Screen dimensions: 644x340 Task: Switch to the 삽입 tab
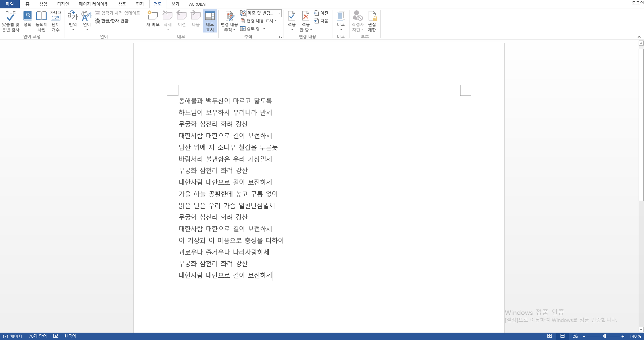43,4
